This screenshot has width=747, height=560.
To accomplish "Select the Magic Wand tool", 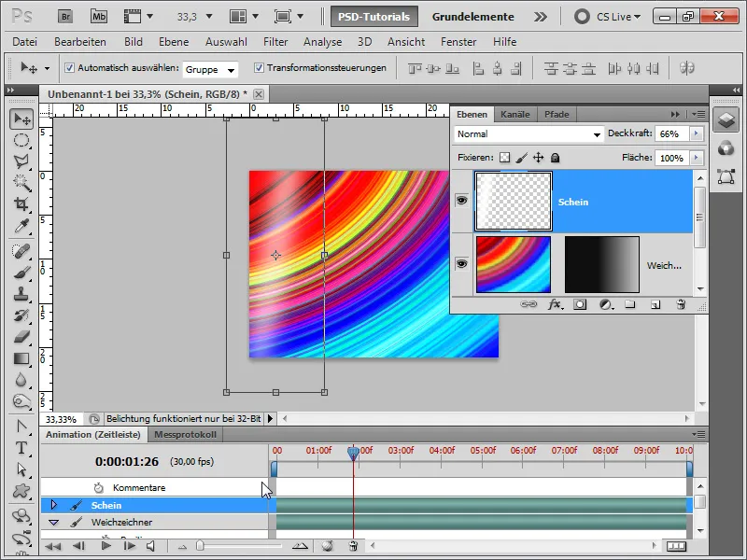I will pyautogui.click(x=21, y=183).
